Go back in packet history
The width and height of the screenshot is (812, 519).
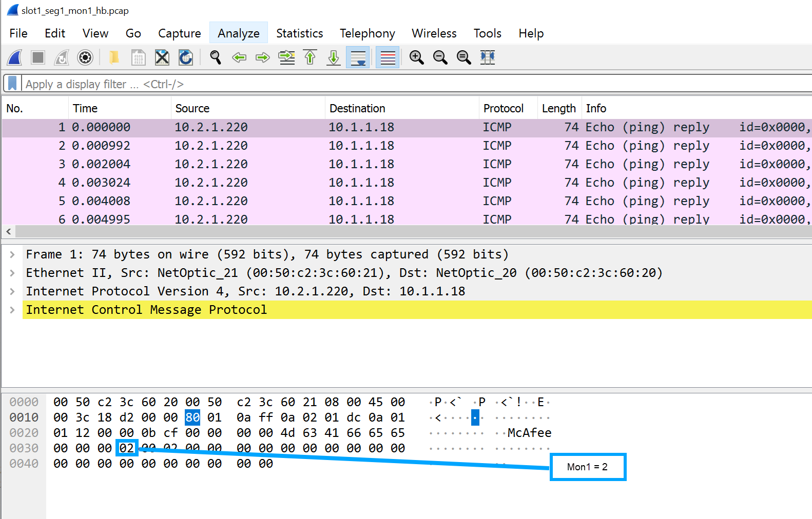[239, 57]
